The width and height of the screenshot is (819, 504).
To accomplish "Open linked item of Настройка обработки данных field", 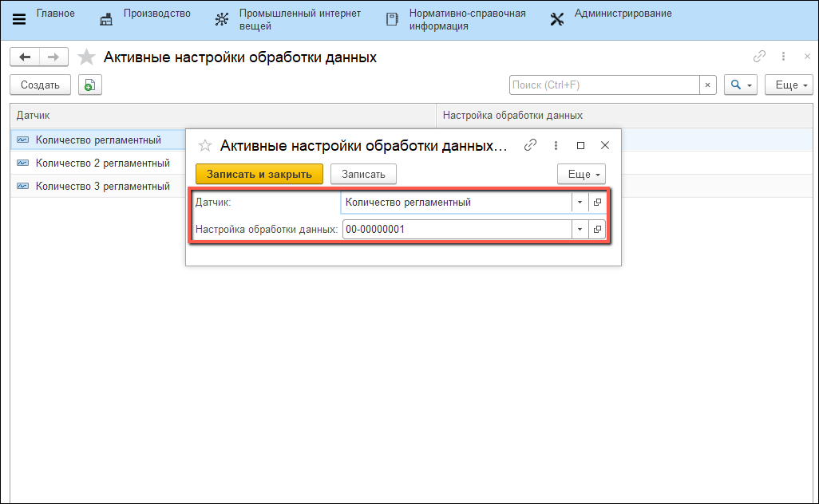I will (x=597, y=230).
